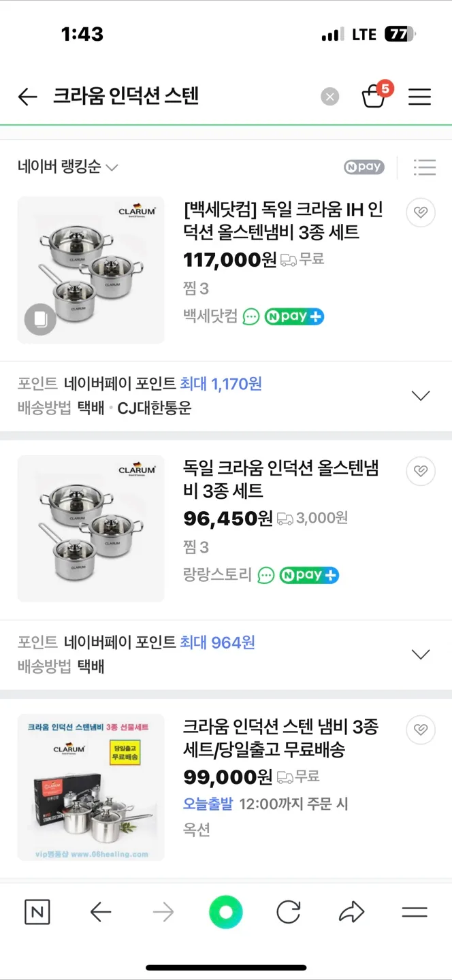
Task: Open the 96,450원 cookware set thumbnail
Action: pos(91,528)
